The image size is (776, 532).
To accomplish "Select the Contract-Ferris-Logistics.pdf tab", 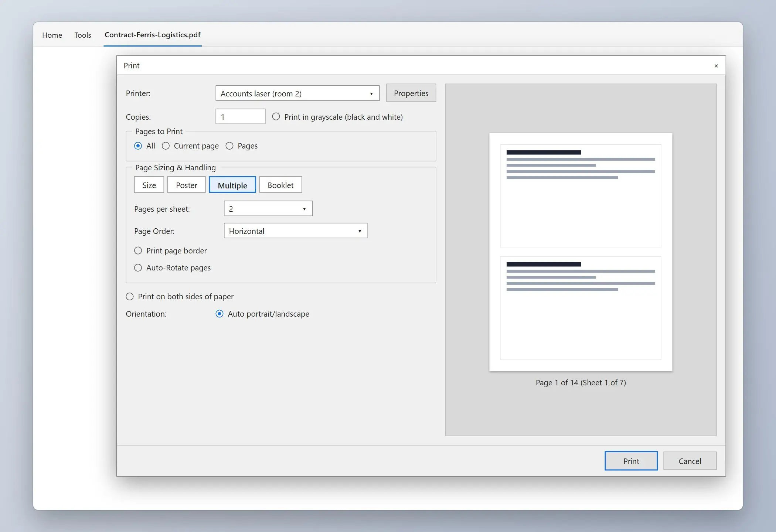I will tap(153, 35).
